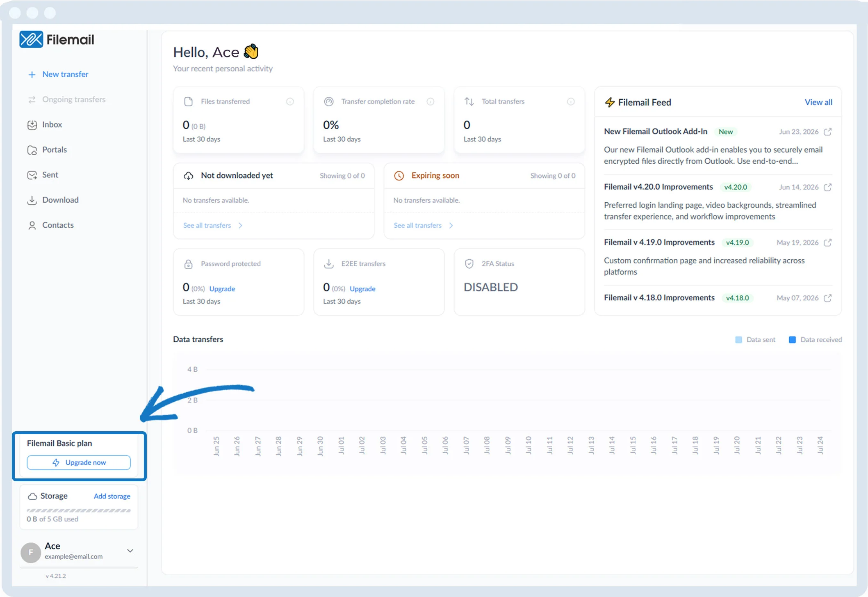Click the plus icon beside New transfer

point(32,75)
